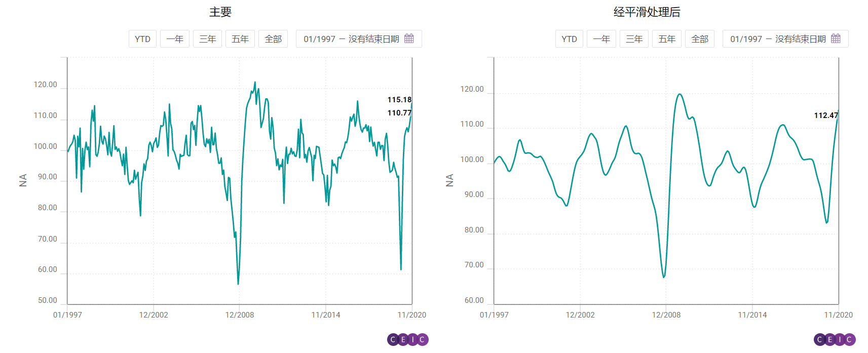Image resolution: width=868 pixels, height=353 pixels.
Task: Enable the 三年 range on the 主要 chart
Action: 208,38
